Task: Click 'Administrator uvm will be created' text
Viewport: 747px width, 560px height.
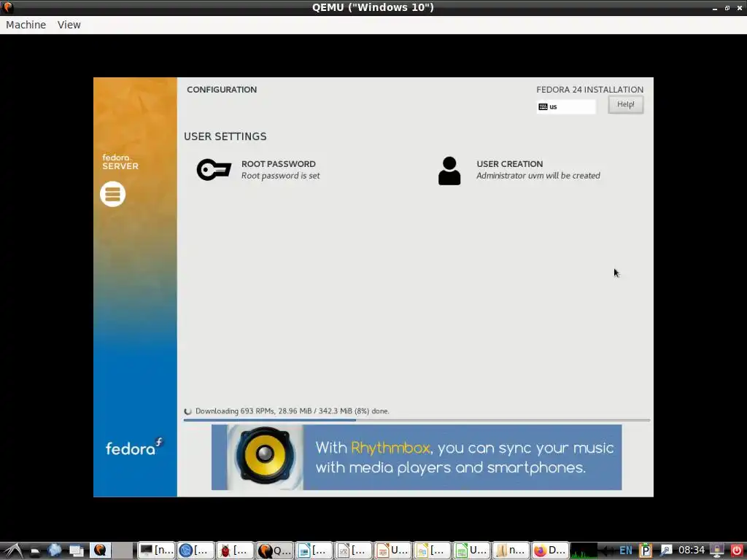Action: (x=538, y=176)
